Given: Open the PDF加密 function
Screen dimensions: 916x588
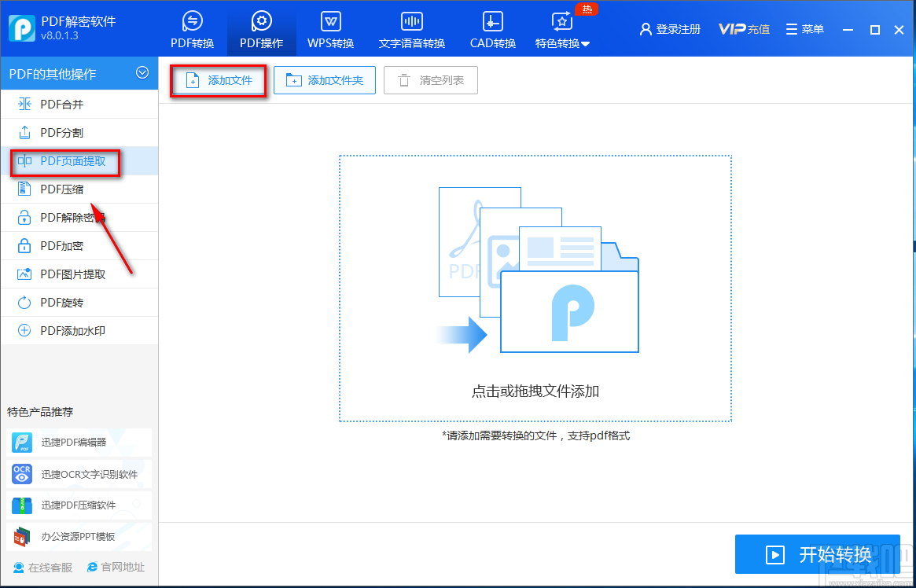Looking at the screenshot, I should (61, 245).
